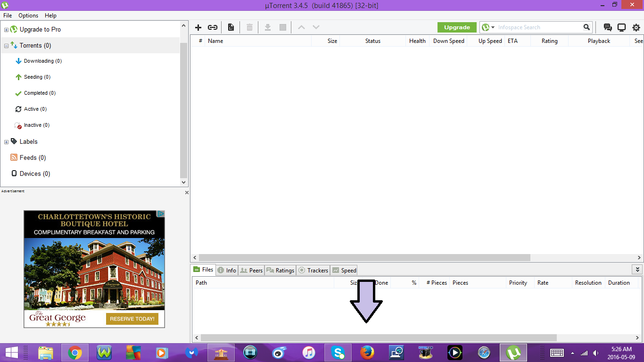Viewport: 644px width, 362px height.
Task: Select Seeding (0) in sidebar
Action: pos(37,77)
